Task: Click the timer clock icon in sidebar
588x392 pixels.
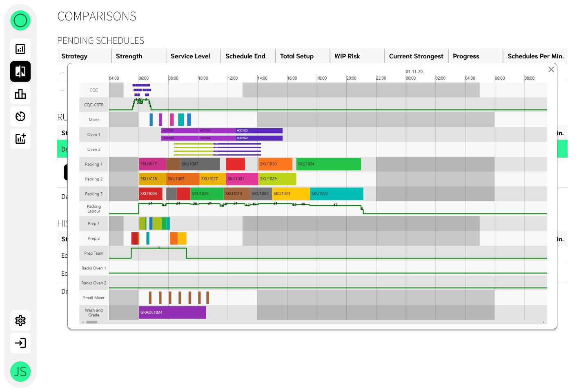Action: [20, 116]
